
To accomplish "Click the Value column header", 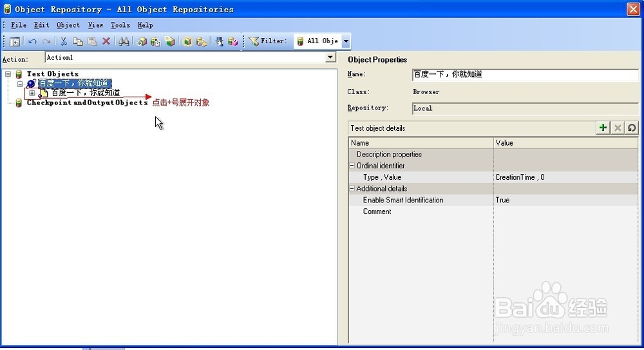I will click(565, 142).
